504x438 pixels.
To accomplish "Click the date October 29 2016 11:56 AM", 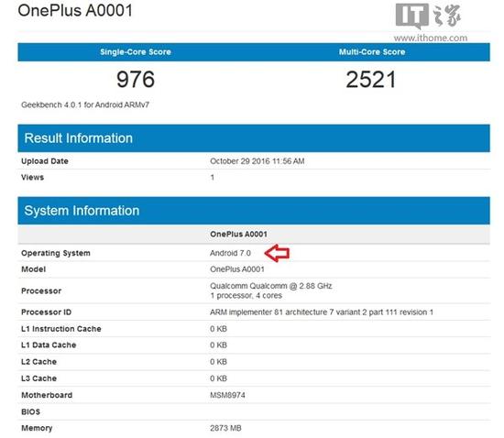I will (257, 161).
